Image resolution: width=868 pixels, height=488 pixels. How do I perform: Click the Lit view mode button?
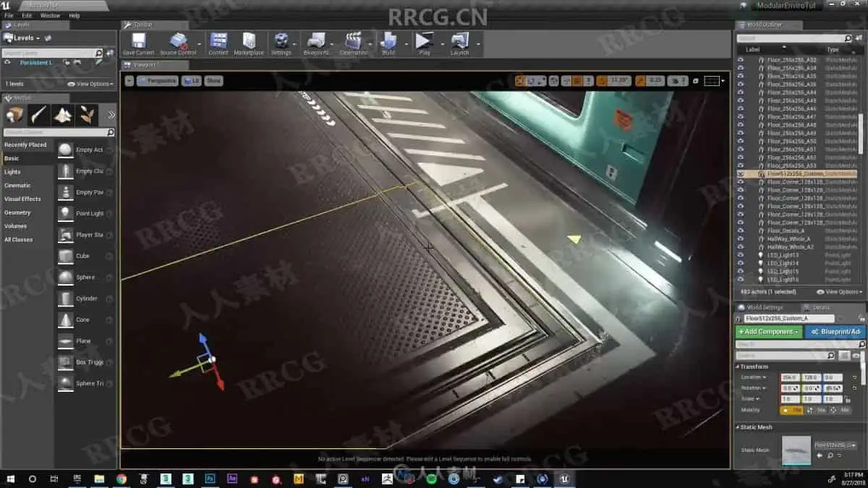pyautogui.click(x=192, y=81)
